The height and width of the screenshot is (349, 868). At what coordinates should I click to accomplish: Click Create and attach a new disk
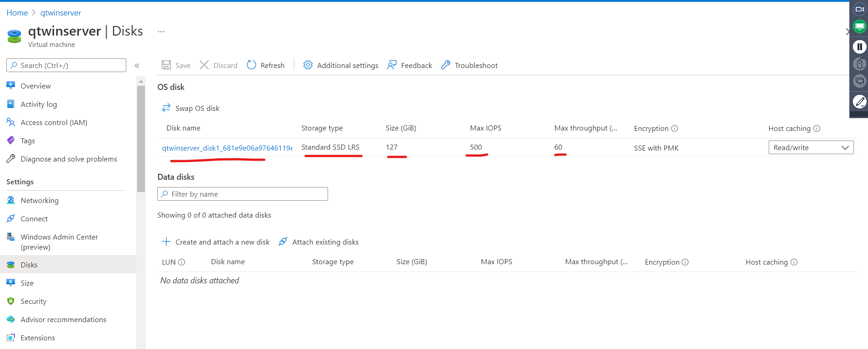pos(216,242)
